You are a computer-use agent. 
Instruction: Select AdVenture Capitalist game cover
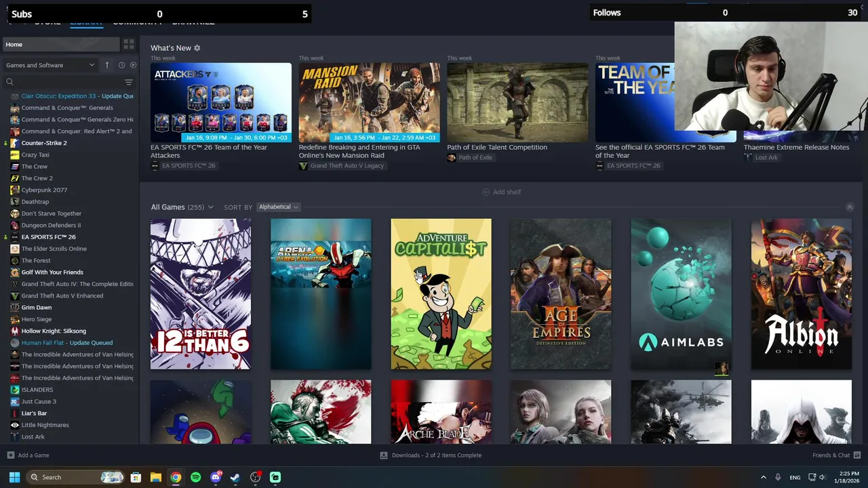click(x=441, y=294)
